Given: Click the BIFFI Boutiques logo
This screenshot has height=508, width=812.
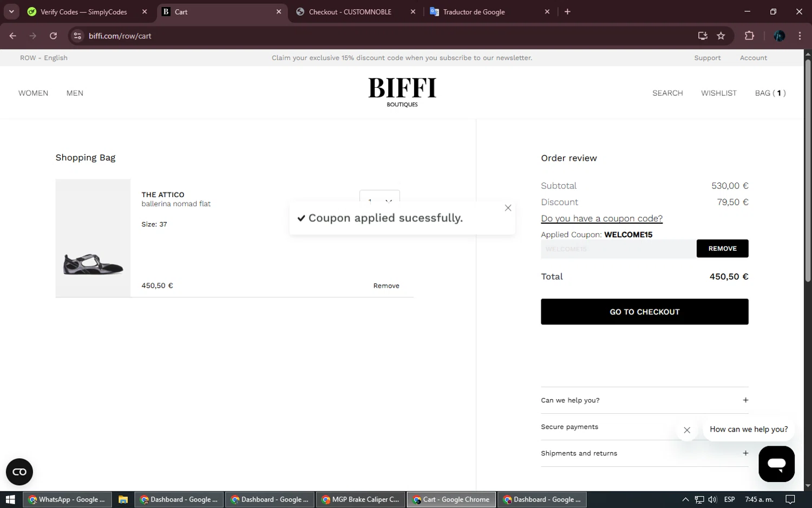Looking at the screenshot, I should pos(402,92).
